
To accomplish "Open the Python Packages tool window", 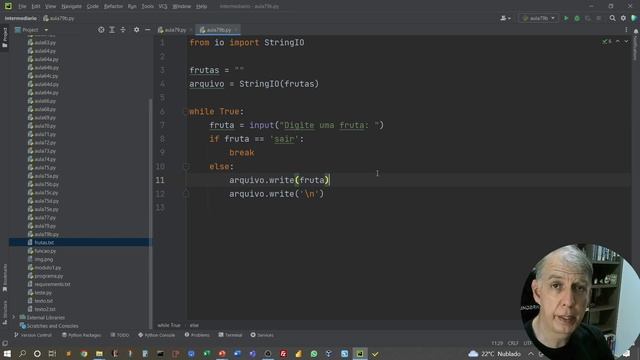I will point(81,335).
